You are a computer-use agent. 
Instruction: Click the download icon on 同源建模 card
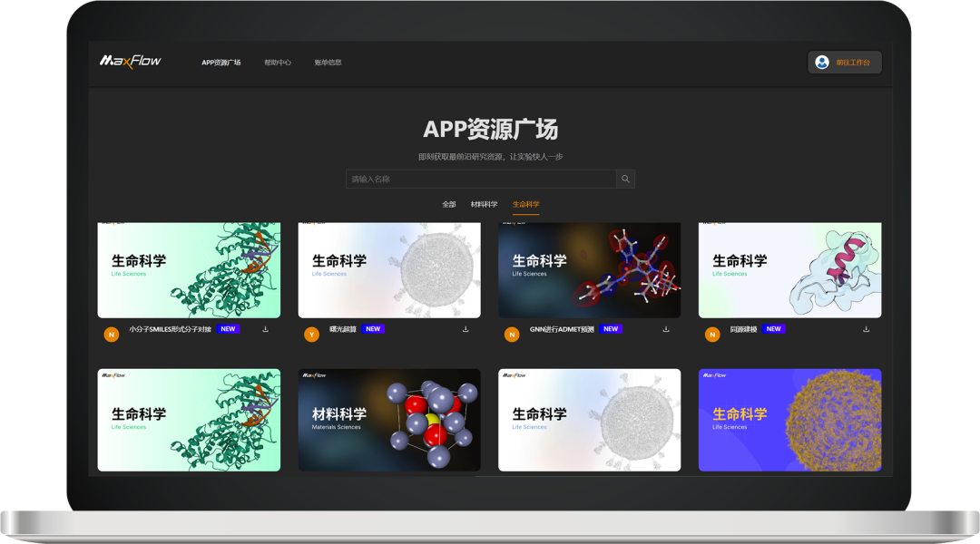pos(866,329)
